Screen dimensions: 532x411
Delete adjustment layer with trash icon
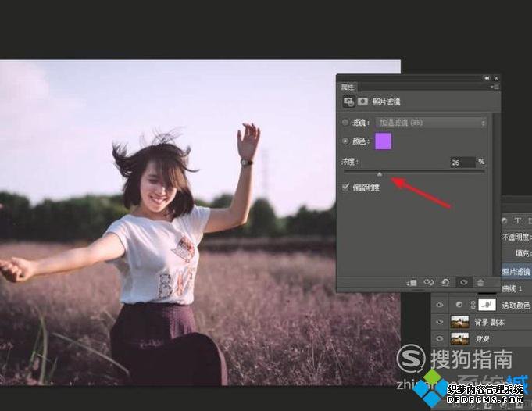click(x=480, y=282)
